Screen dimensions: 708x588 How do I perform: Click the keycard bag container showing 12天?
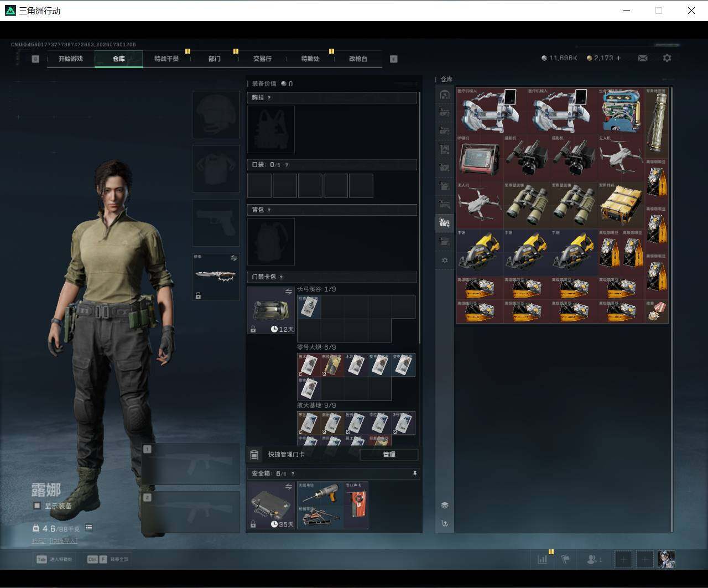pyautogui.click(x=270, y=310)
